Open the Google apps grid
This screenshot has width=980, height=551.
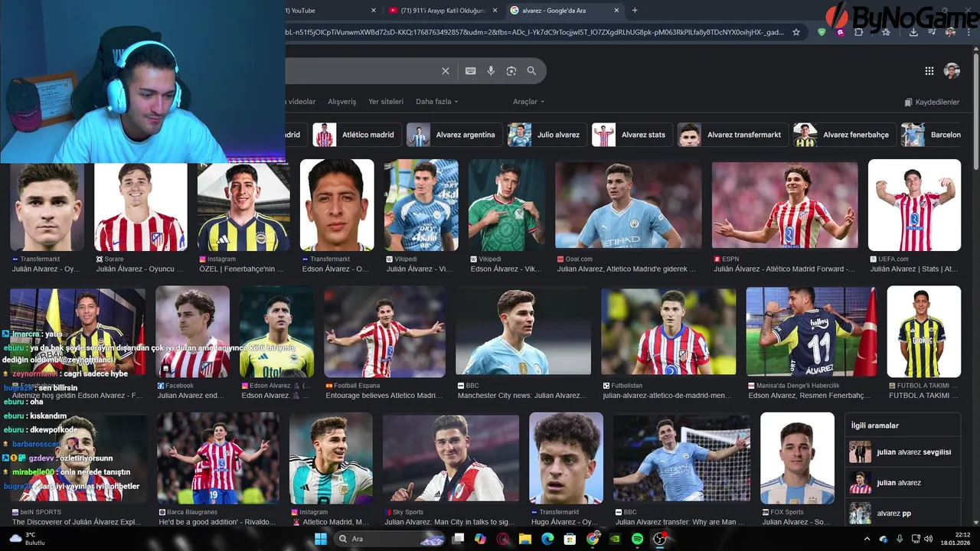click(x=929, y=71)
